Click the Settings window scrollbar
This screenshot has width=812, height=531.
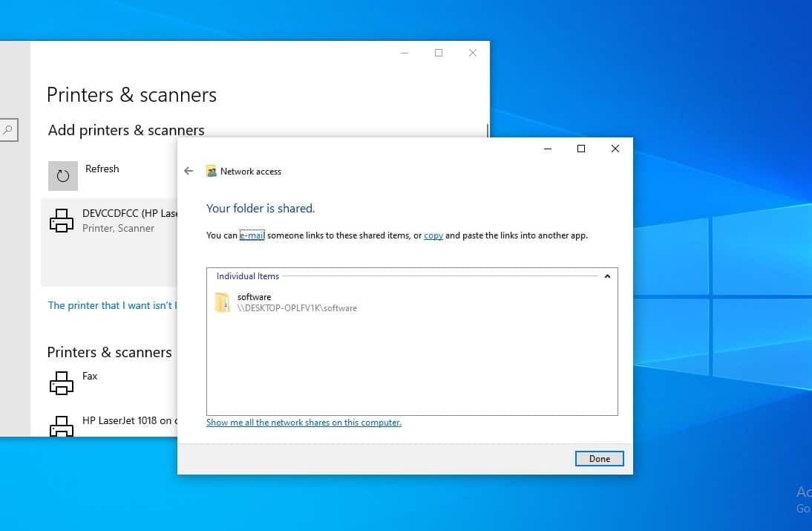click(x=488, y=131)
